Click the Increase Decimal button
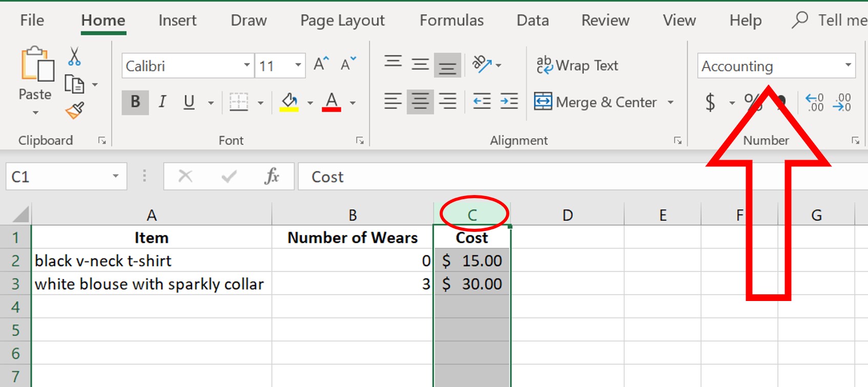The image size is (868, 387). point(814,102)
